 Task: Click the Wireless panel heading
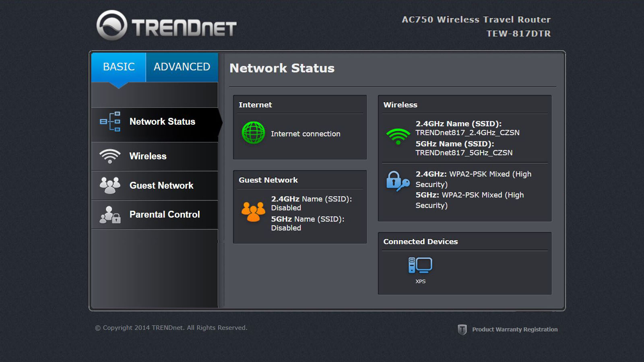coord(400,105)
